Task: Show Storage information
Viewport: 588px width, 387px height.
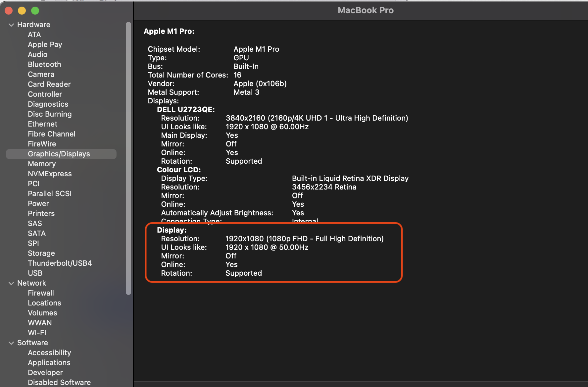Action: pyautogui.click(x=41, y=253)
